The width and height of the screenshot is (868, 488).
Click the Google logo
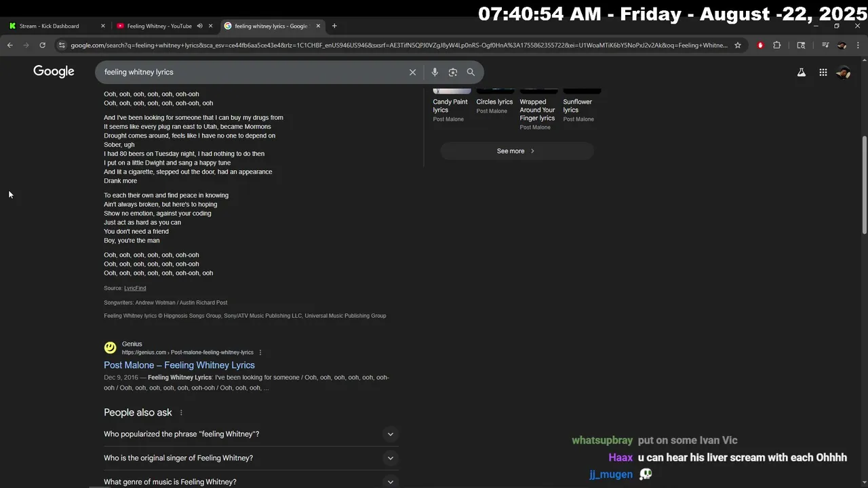(54, 72)
